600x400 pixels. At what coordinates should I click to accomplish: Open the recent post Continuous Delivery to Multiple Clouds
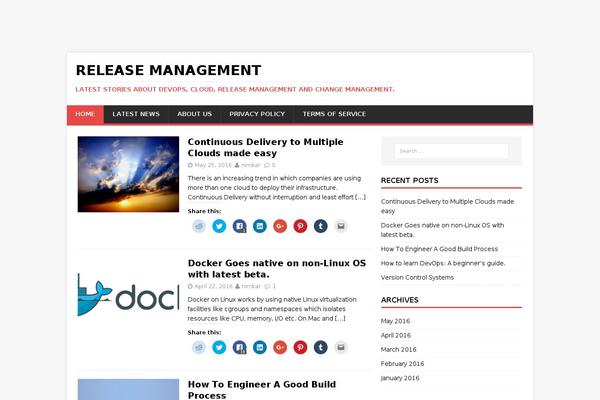[447, 206]
